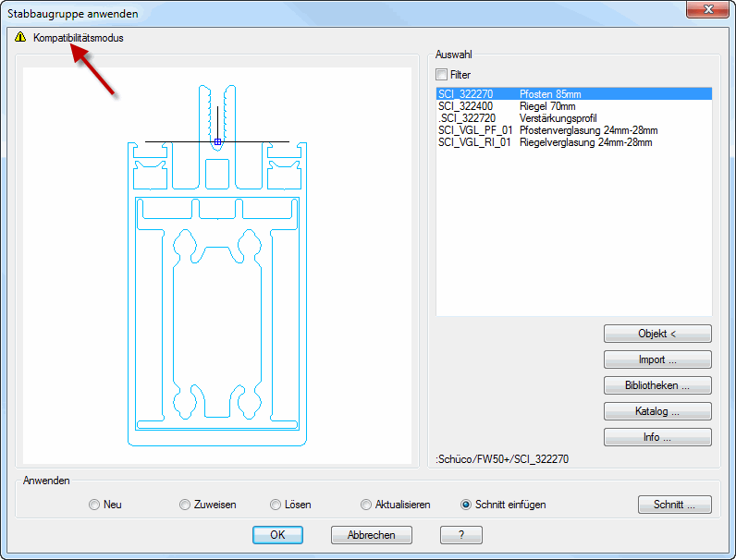Confirm with the OK button
The image size is (736, 560).
click(277, 534)
